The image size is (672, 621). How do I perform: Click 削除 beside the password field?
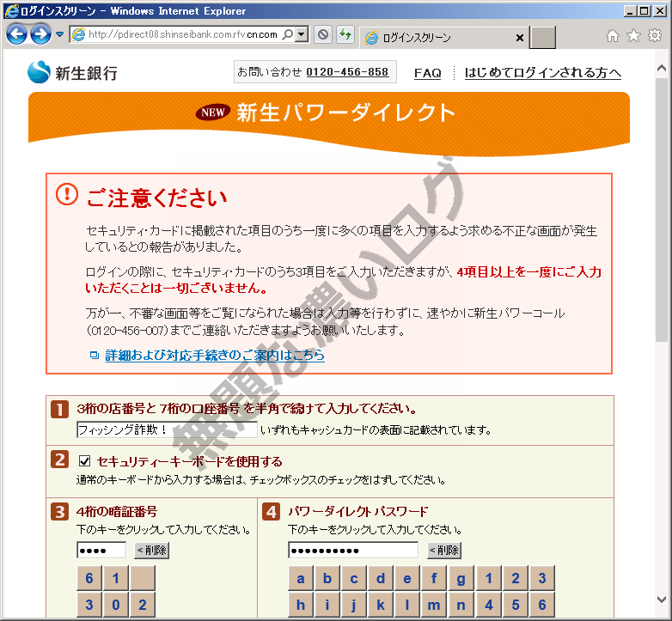(x=444, y=550)
